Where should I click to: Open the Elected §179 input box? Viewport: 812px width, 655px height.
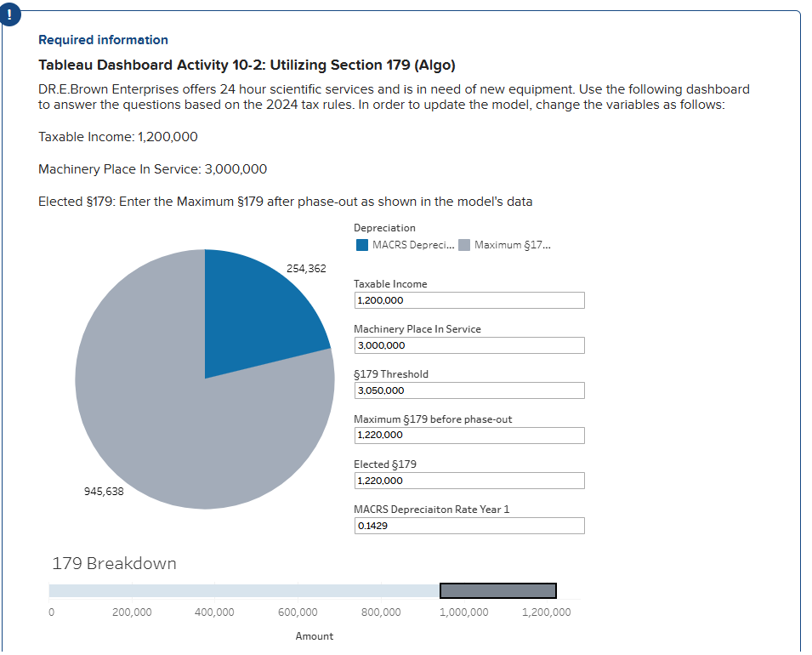click(468, 481)
